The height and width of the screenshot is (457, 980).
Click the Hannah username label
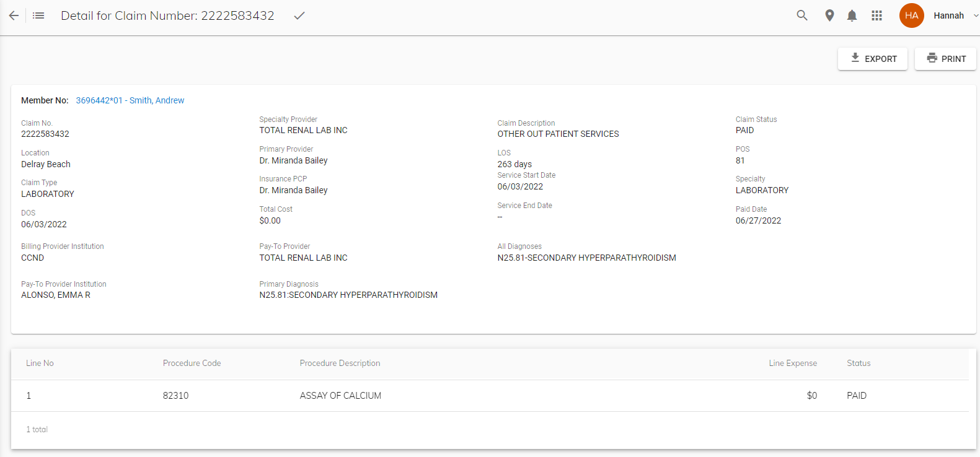[948, 15]
